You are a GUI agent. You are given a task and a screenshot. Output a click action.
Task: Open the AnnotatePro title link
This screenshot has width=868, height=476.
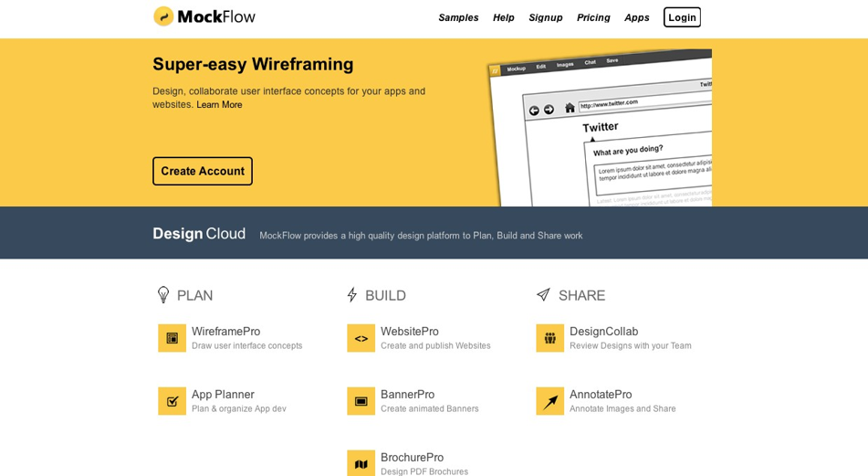click(601, 395)
